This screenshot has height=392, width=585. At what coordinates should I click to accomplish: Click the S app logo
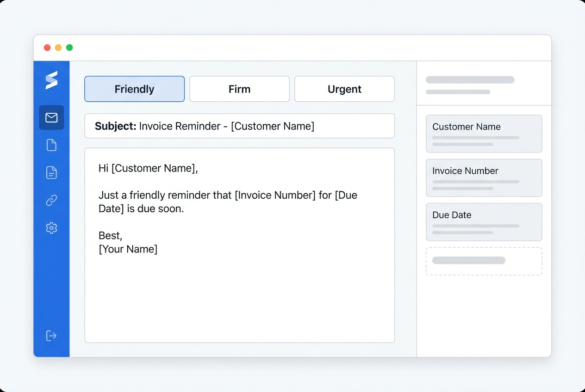point(51,80)
